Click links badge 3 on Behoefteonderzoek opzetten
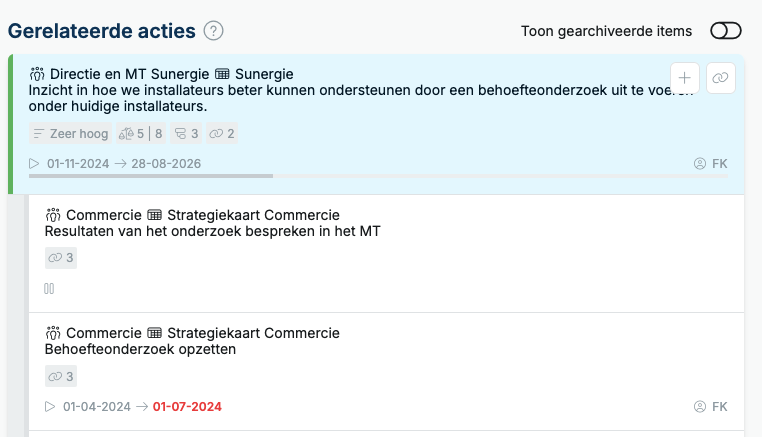Viewport: 762px width, 437px height. coord(61,376)
